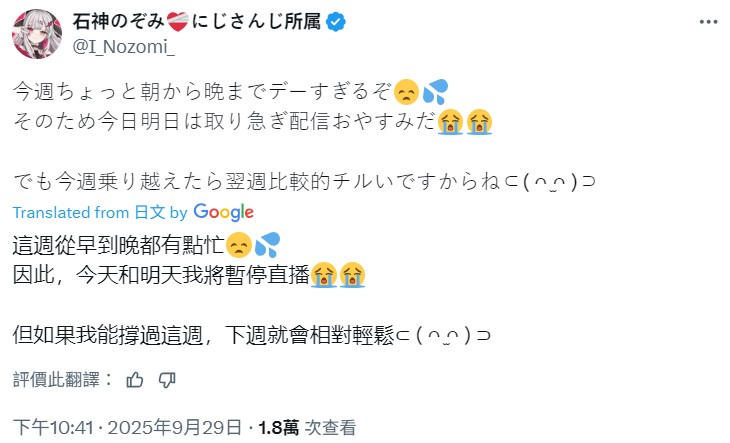Click the Google logo
This screenshot has height=443, width=730.
224,212
